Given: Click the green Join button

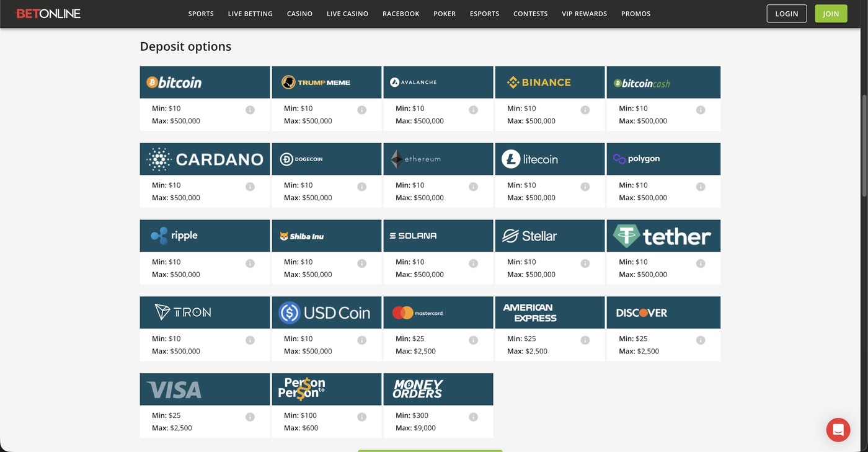Looking at the screenshot, I should coord(831,14).
